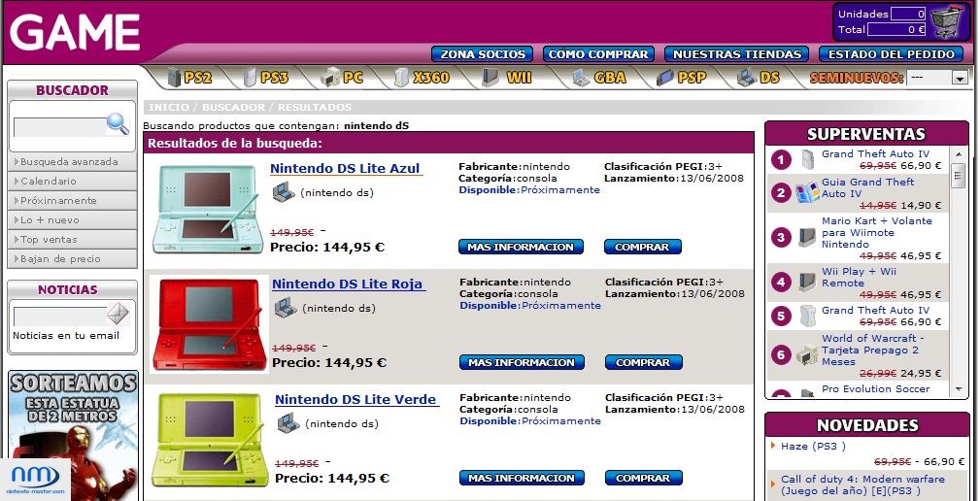Click Superventas scrollbar down arrow
Viewport: 980px width, 501px height.
click(959, 388)
